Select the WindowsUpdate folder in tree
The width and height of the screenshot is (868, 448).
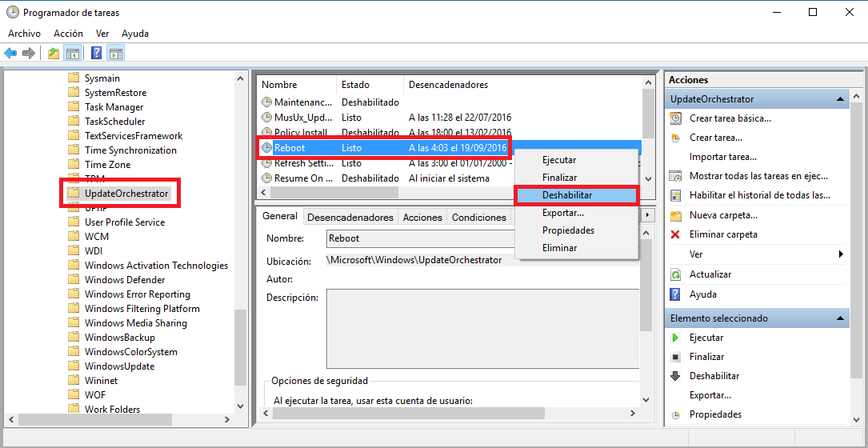pyautogui.click(x=119, y=366)
